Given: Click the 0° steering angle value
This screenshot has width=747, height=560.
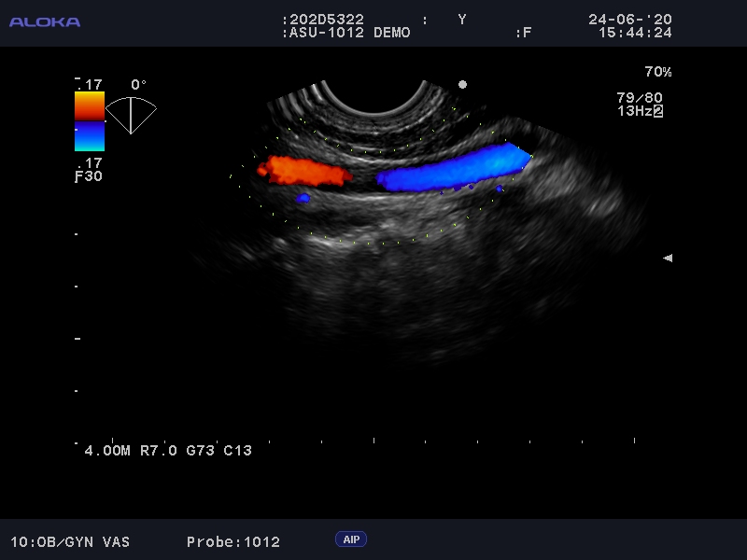Looking at the screenshot, I should (x=138, y=85).
